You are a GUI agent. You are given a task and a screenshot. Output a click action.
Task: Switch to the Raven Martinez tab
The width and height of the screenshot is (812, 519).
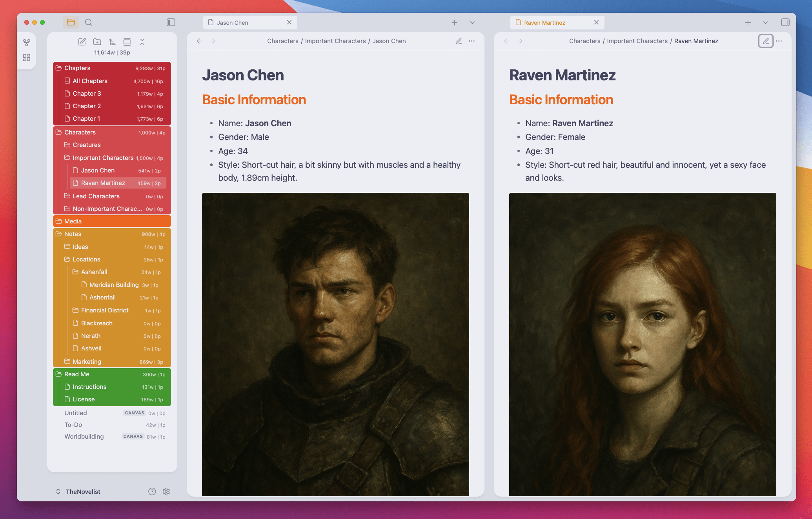(545, 22)
